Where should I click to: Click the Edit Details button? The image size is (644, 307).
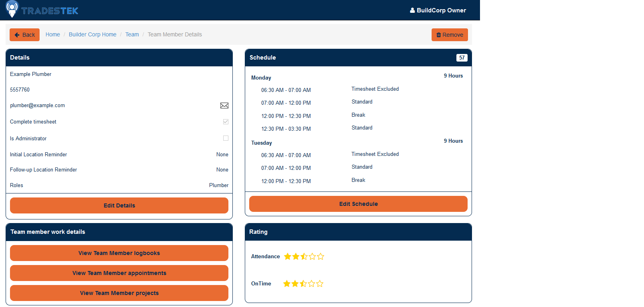tap(119, 205)
